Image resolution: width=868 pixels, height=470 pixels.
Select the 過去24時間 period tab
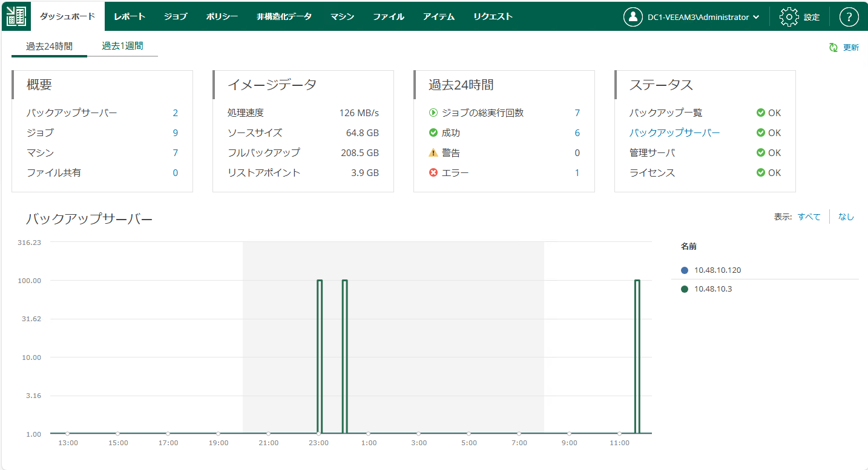[x=49, y=46]
